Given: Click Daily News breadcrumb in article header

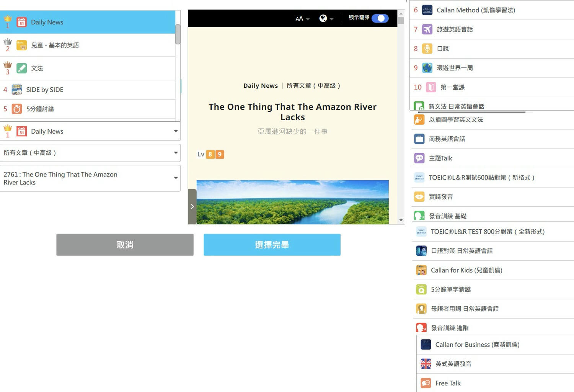Looking at the screenshot, I should [261, 85].
